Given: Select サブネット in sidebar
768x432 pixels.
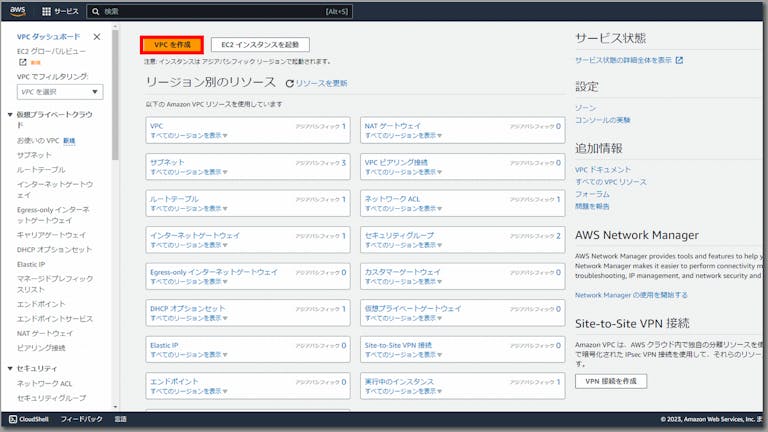Looking at the screenshot, I should click(34, 155).
